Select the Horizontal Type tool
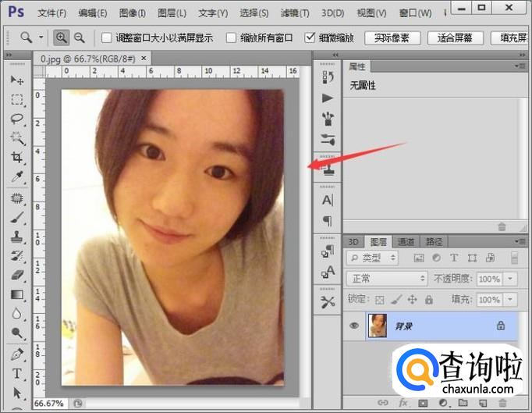This screenshot has height=413, width=532. (16, 373)
